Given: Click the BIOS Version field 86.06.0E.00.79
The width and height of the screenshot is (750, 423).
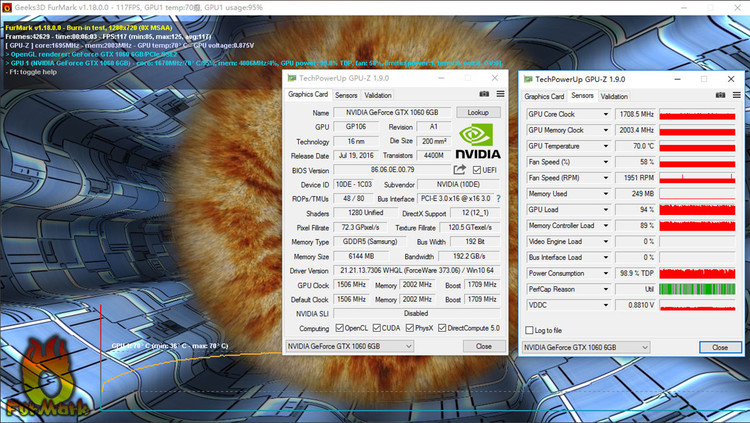Looking at the screenshot, I should coord(392,170).
